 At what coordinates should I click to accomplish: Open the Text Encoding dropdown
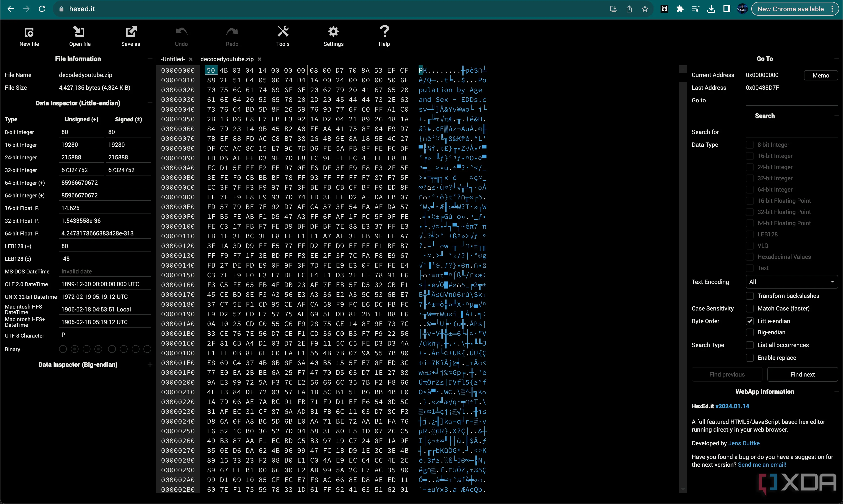[792, 282]
